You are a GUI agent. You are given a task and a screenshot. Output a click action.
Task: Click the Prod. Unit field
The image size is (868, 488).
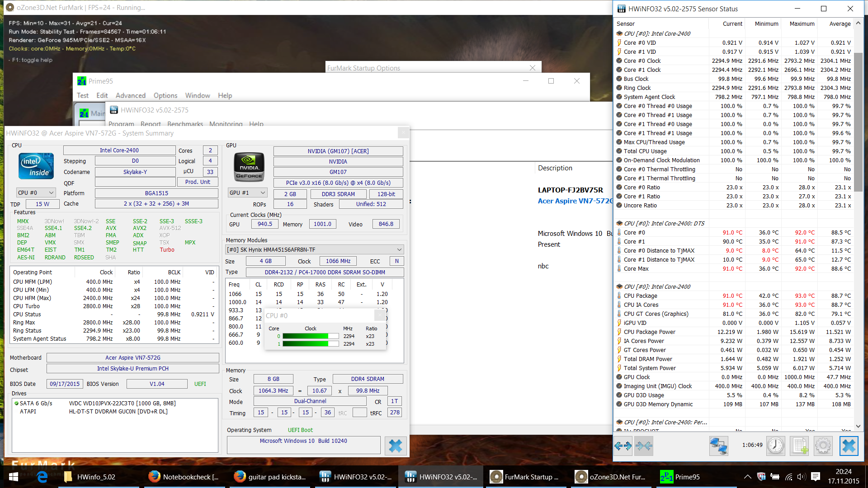tap(197, 182)
